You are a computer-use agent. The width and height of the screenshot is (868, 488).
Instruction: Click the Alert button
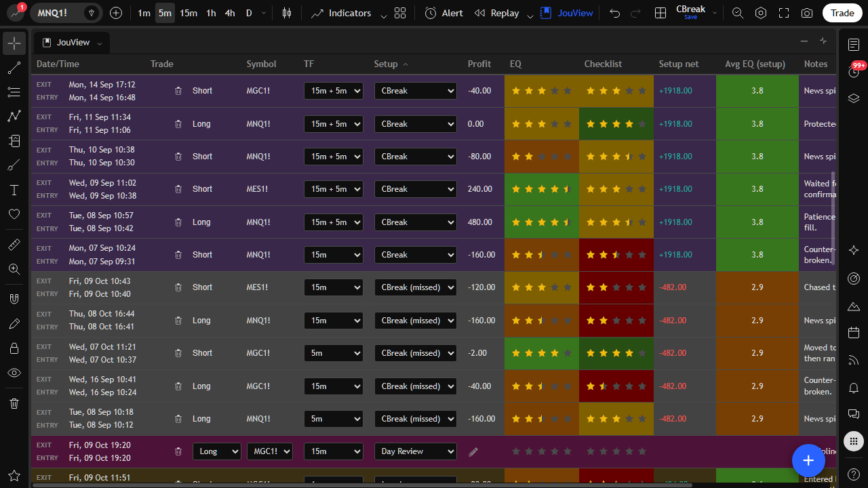(x=444, y=13)
